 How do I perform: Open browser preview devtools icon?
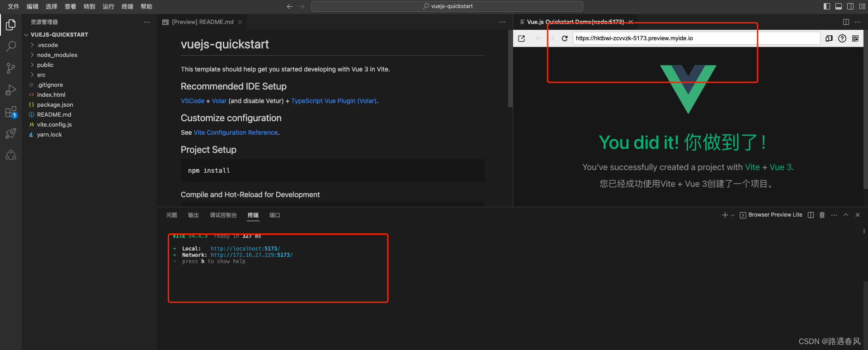tap(829, 38)
